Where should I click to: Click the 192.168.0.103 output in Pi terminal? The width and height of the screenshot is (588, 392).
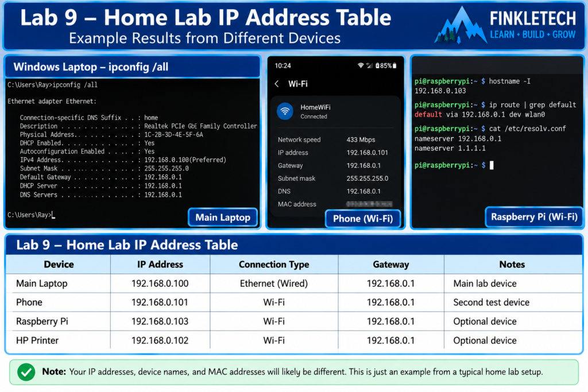coord(440,91)
